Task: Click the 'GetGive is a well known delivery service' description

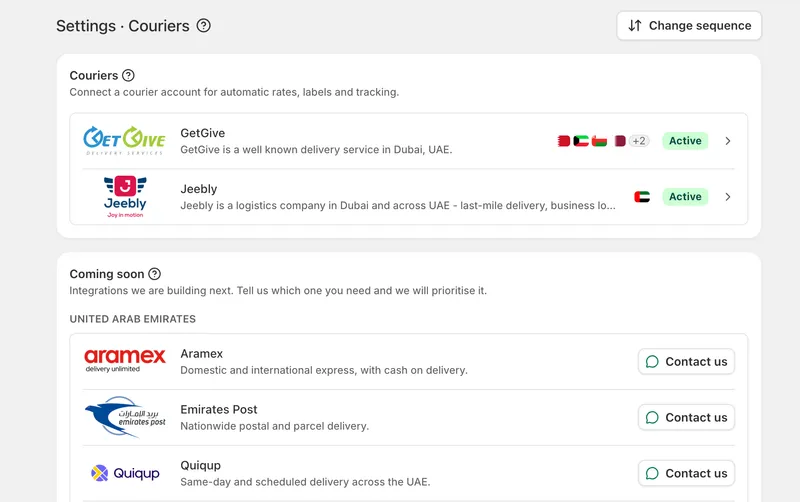Action: click(316, 149)
